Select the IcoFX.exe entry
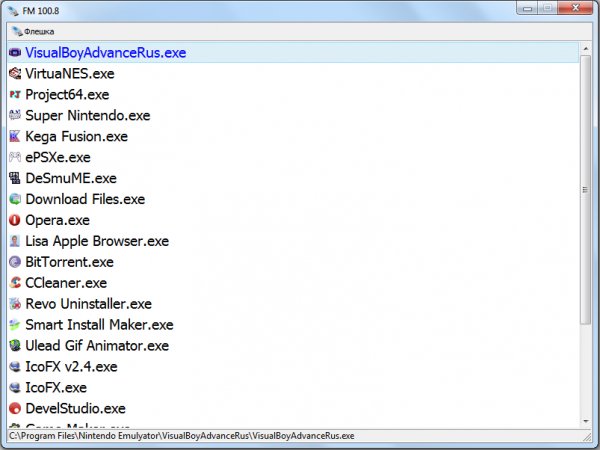Image resolution: width=600 pixels, height=450 pixels. tap(293, 387)
